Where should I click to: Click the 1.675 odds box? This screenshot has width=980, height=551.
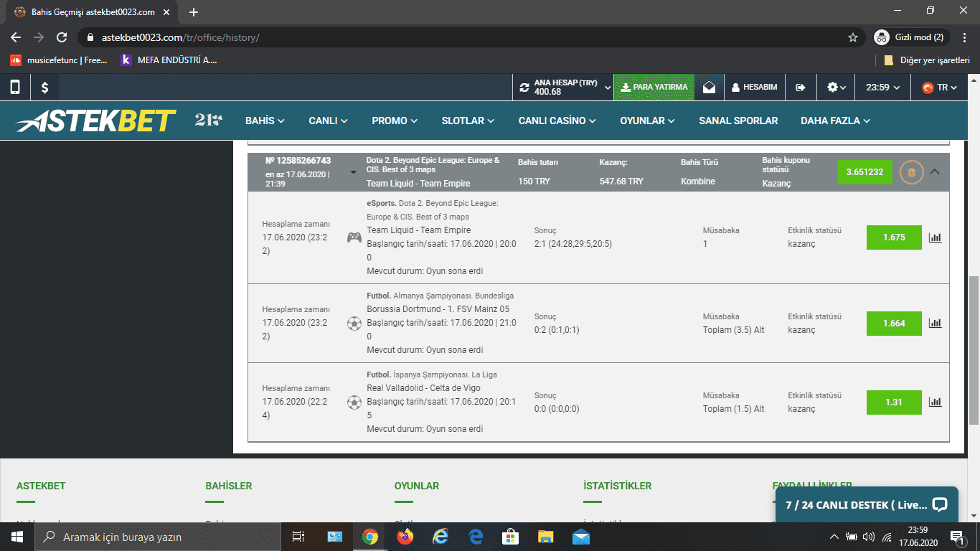894,237
